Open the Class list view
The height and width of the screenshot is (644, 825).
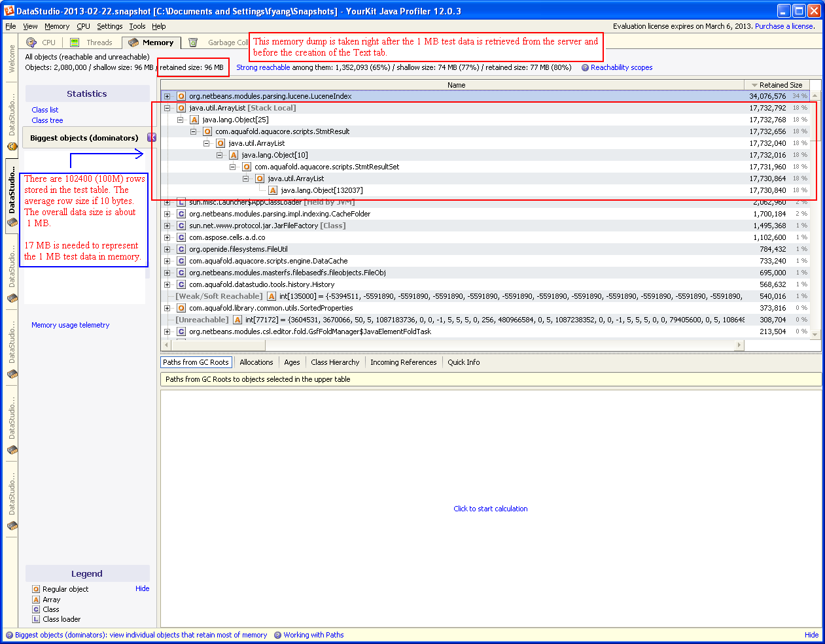pyautogui.click(x=45, y=110)
